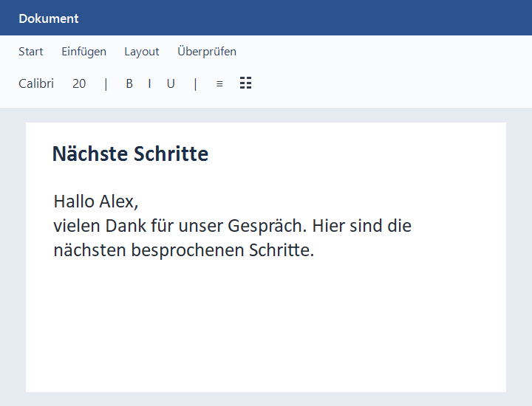Click the line Hallo Alex,
Viewport: 532px width, 406px height.
pyautogui.click(x=96, y=202)
